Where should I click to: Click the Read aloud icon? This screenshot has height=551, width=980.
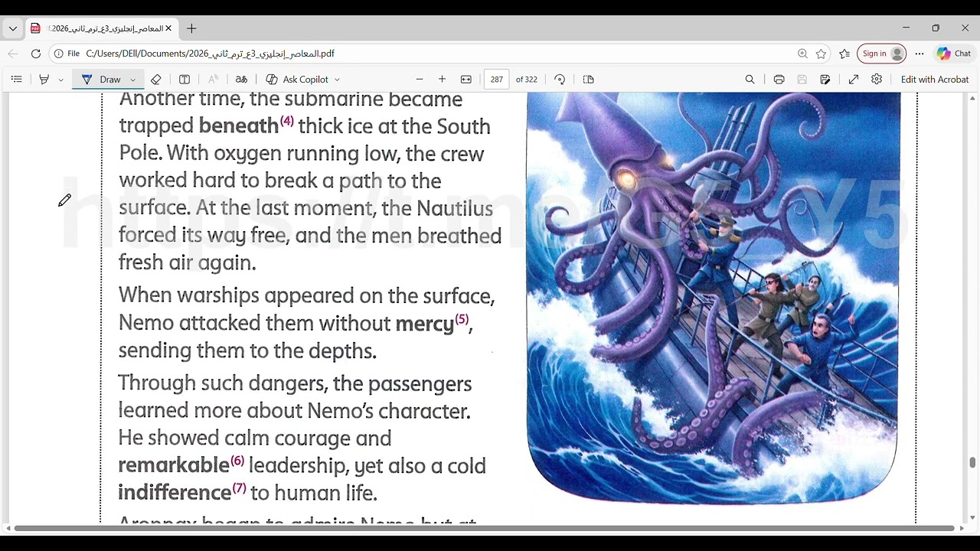click(213, 80)
